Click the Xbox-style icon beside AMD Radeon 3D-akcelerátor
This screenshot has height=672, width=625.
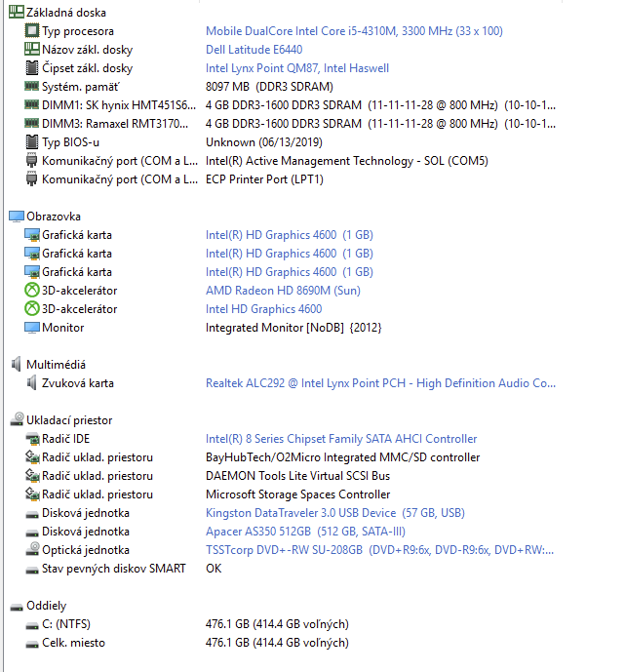click(x=32, y=291)
